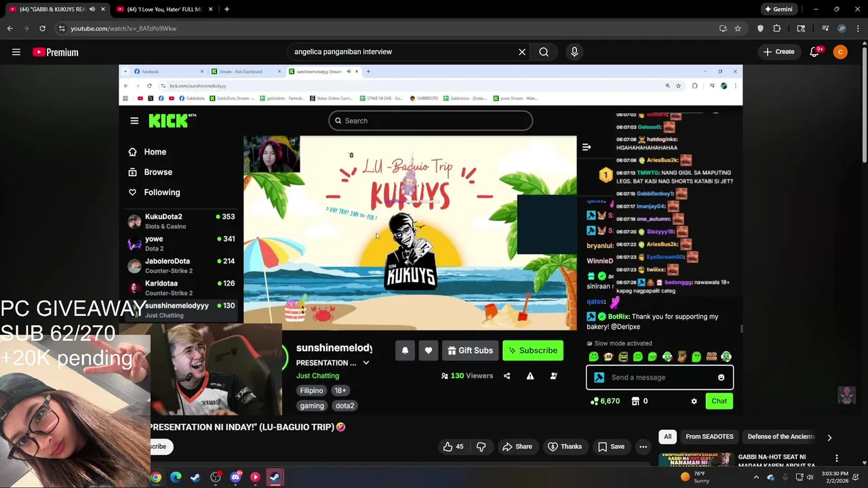Open options for GABBI NA-HOT SEAT video

837,458
